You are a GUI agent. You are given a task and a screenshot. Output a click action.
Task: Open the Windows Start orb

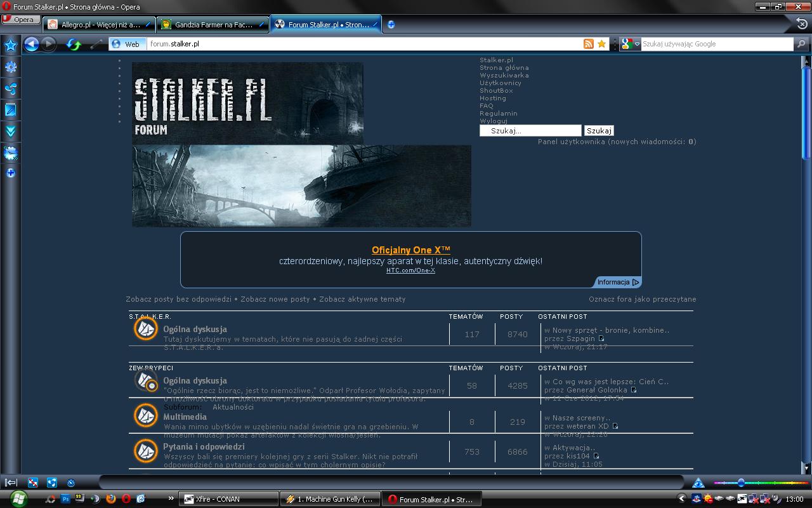(x=18, y=498)
